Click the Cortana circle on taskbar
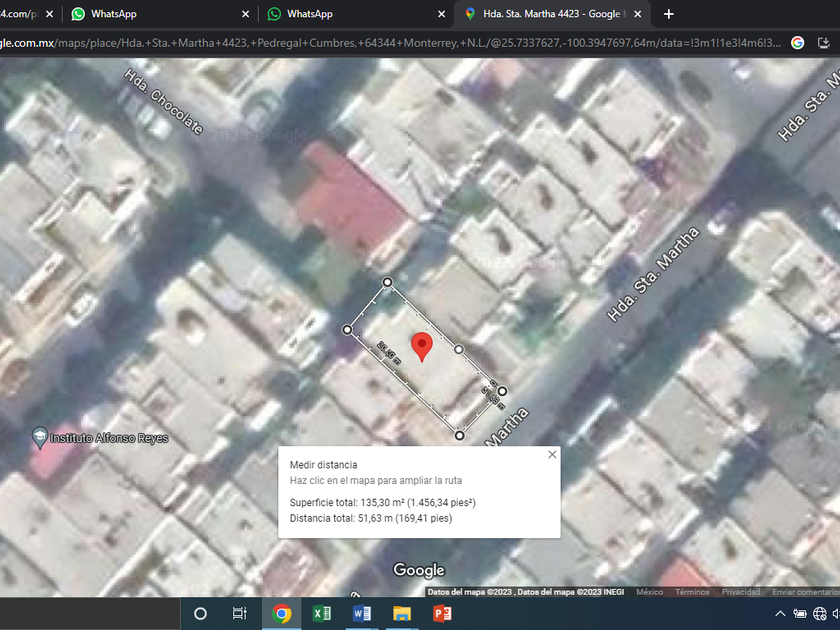This screenshot has width=840, height=630. click(x=200, y=613)
